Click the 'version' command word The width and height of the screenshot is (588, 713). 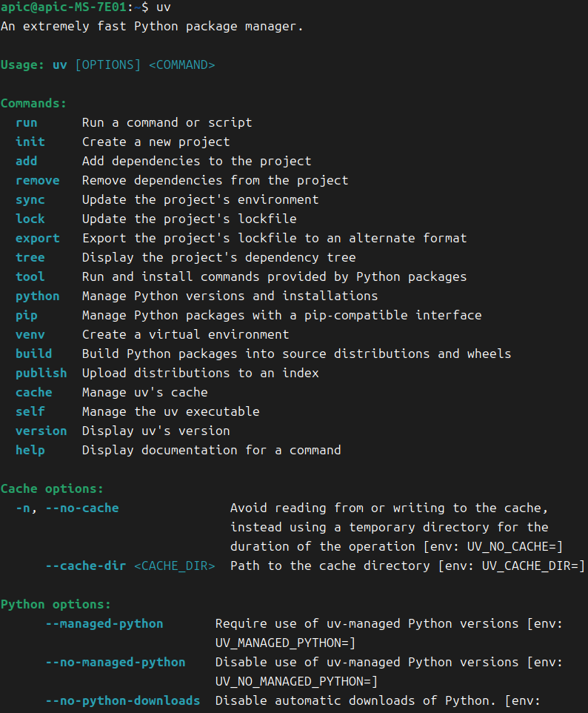coord(41,431)
